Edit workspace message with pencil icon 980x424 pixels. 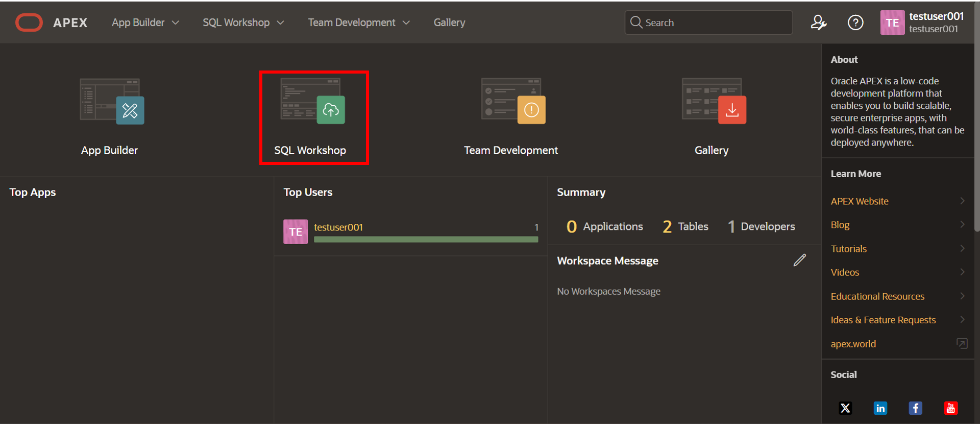pyautogui.click(x=800, y=260)
